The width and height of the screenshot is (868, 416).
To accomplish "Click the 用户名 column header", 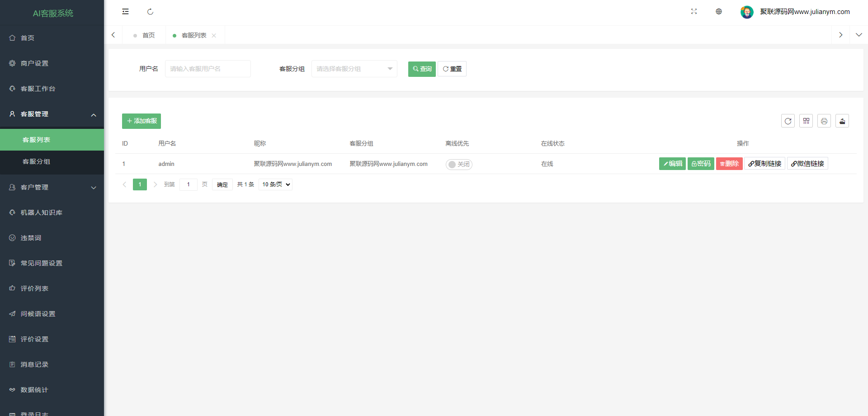I will pyautogui.click(x=167, y=143).
